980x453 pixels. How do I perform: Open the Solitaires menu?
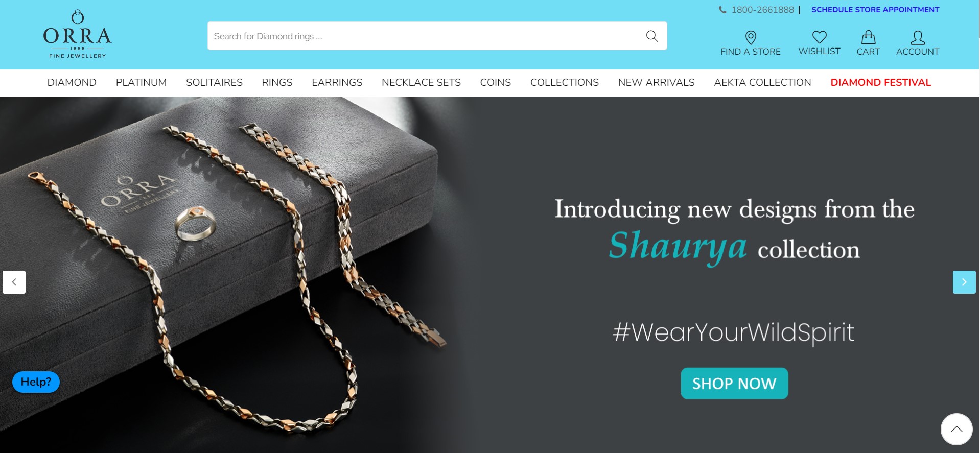pyautogui.click(x=214, y=82)
